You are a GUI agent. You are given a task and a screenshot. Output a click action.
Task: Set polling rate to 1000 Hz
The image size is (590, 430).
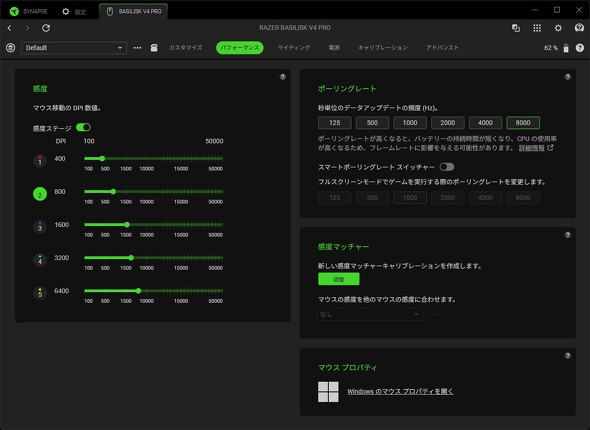[410, 123]
